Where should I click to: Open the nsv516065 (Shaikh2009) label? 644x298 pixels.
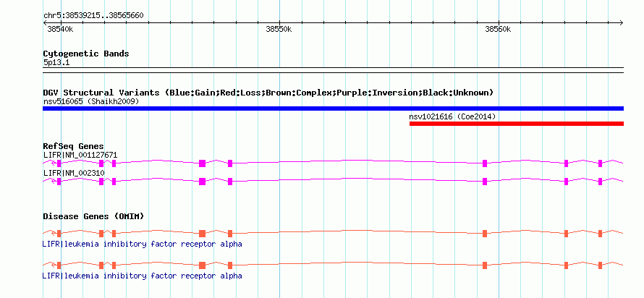click(91, 101)
